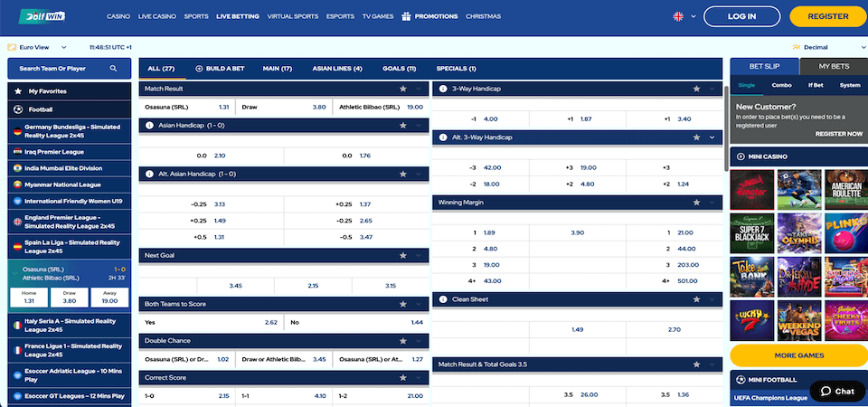The image size is (868, 407).
Task: Click the Spain La Liga flag icon
Action: (18, 246)
